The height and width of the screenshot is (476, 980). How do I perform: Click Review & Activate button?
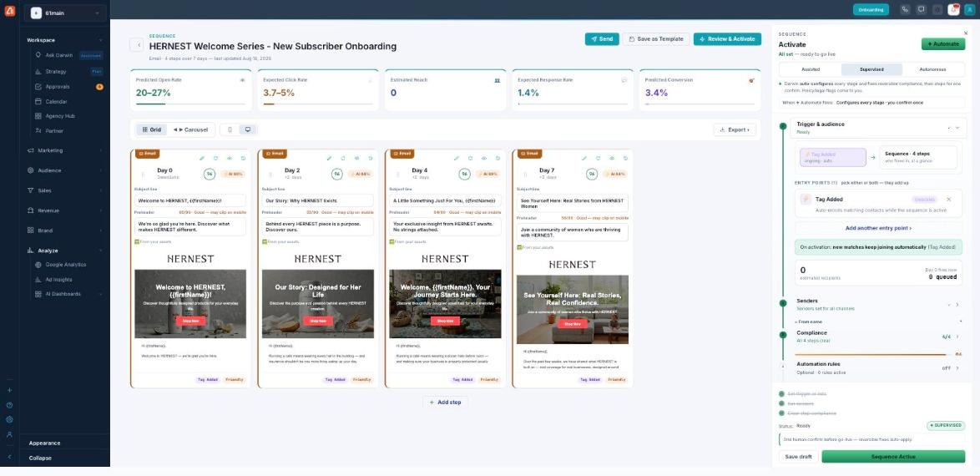coord(728,38)
